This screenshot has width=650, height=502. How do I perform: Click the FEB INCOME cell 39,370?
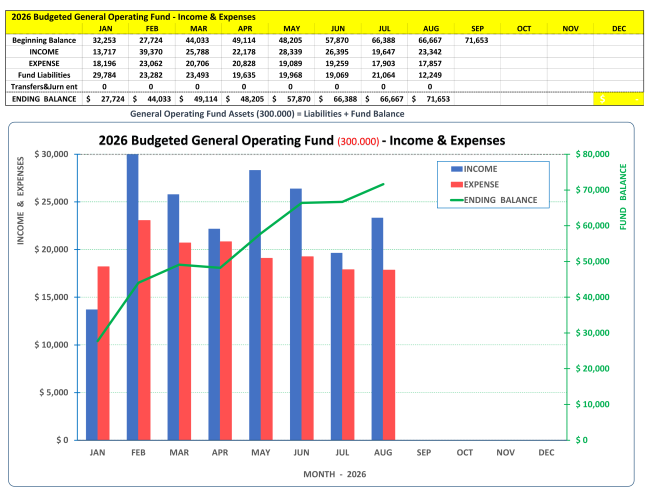click(x=151, y=52)
